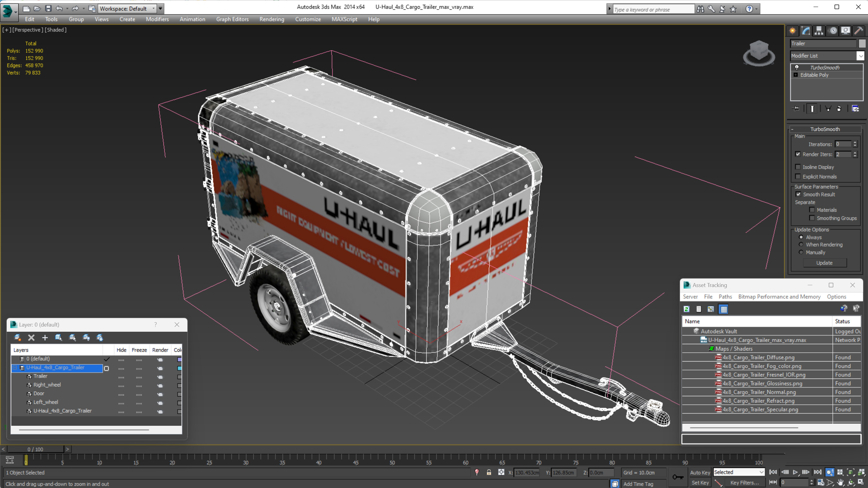Image resolution: width=868 pixels, height=488 pixels.
Task: Open the Utilities hammer panel tab
Action: [x=859, y=31]
